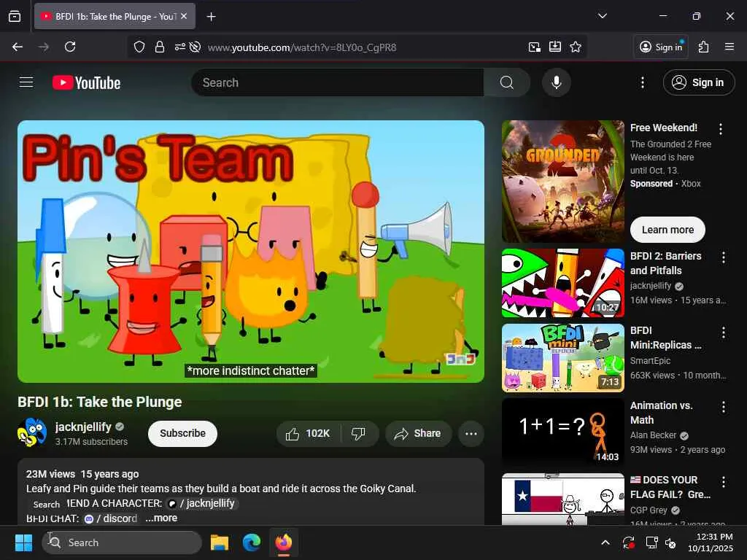Click the video player showing Pin's Team
This screenshot has width=747, height=560.
(x=251, y=252)
